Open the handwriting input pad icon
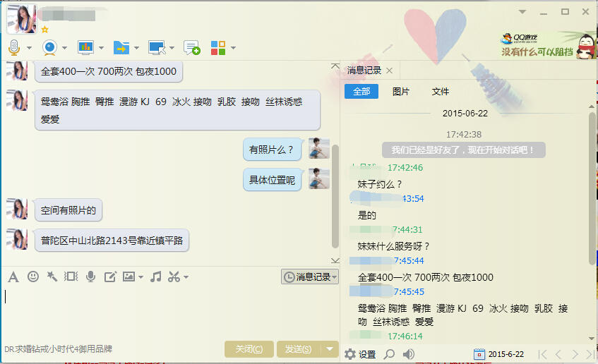Image resolution: width=598 pixels, height=364 pixels. coord(110,277)
